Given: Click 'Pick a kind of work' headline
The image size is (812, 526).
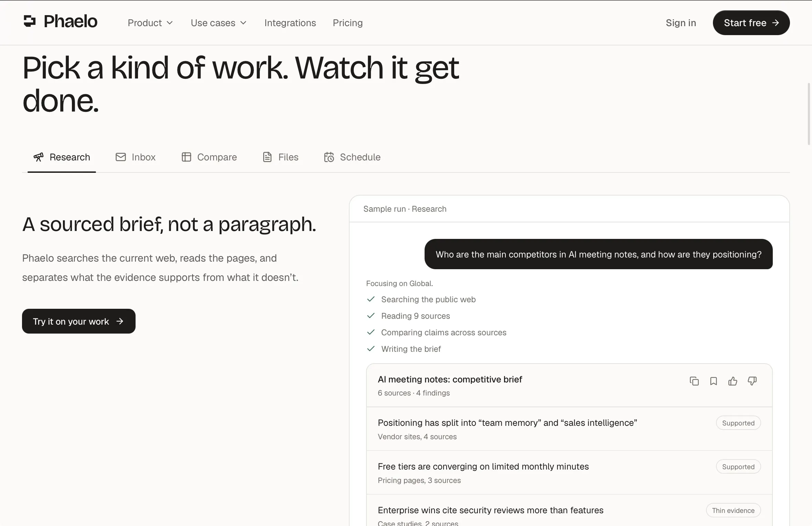Looking at the screenshot, I should click(241, 84).
